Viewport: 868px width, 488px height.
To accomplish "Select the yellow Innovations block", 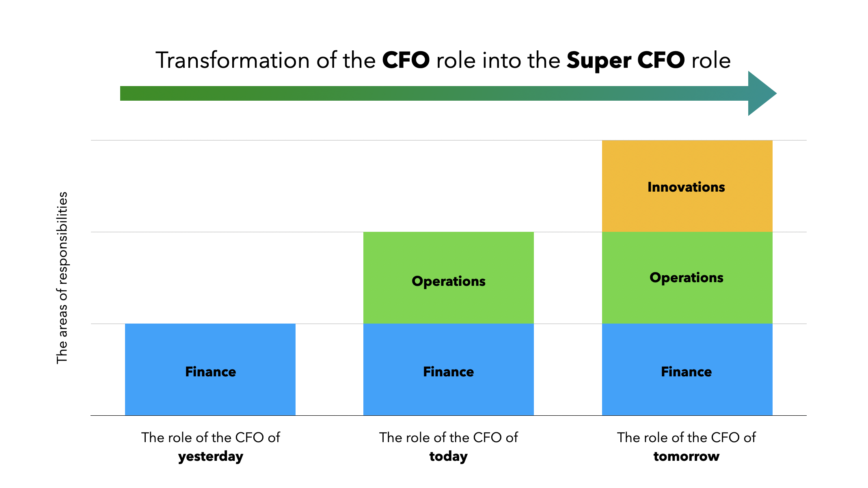I will [687, 186].
